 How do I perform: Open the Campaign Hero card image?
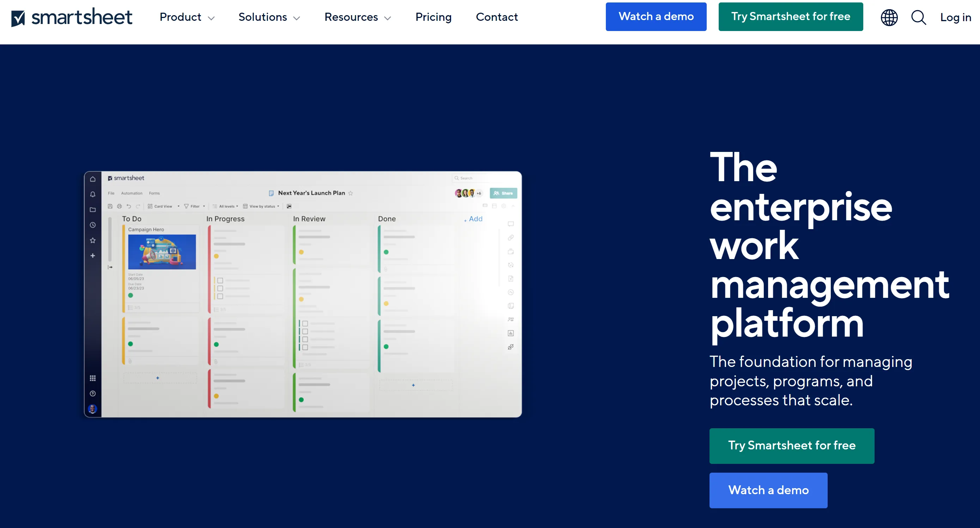point(162,252)
